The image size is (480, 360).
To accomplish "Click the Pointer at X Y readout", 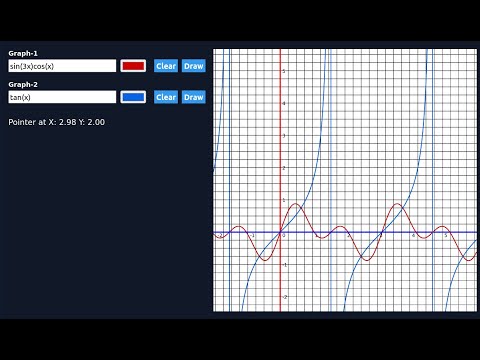I will point(57,122).
